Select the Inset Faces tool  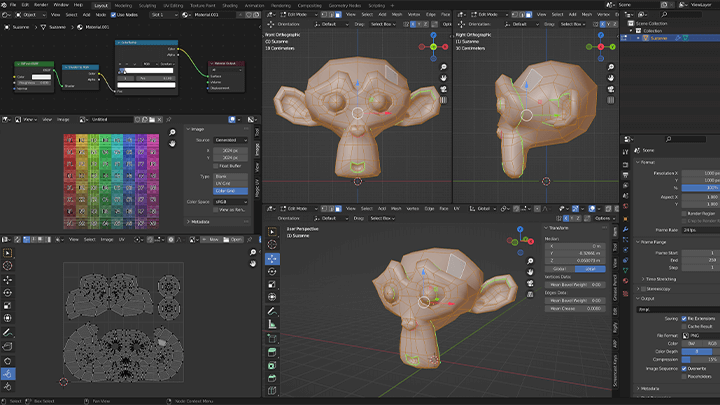pos(272,366)
